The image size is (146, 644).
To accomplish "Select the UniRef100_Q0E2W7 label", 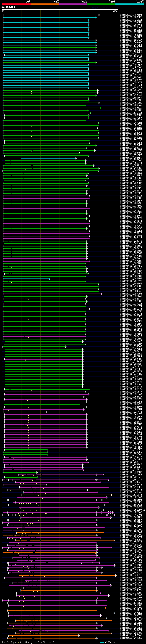I will [131, 278].
